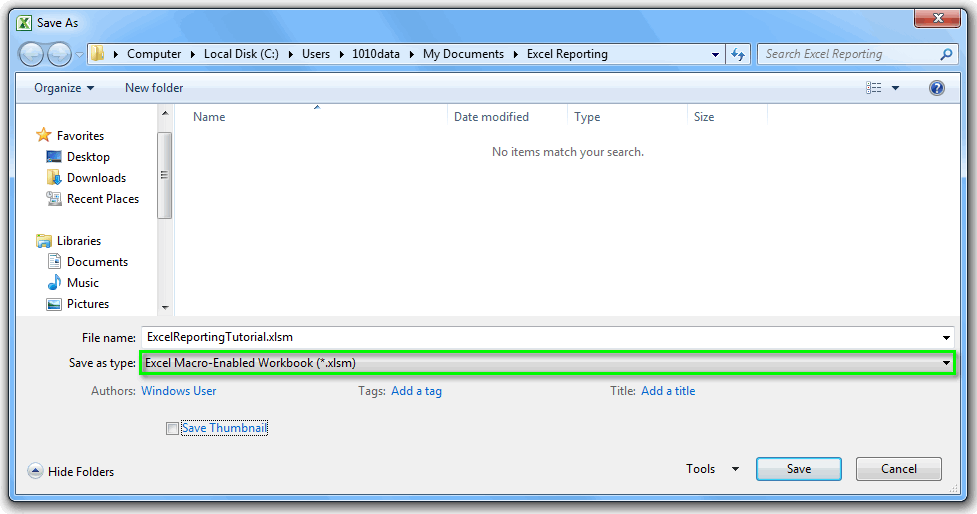This screenshot has width=977, height=514.
Task: Click the Cancel button
Action: click(898, 469)
